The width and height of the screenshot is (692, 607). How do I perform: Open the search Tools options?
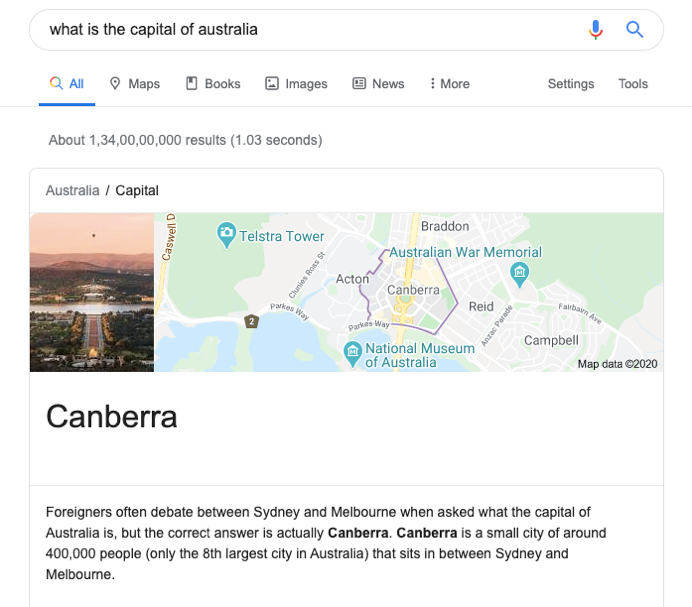633,84
